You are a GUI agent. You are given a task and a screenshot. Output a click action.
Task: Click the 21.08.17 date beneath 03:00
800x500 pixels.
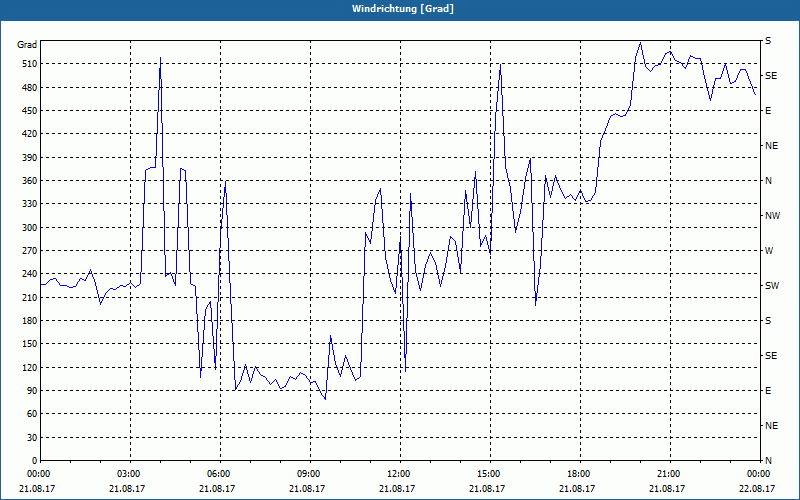click(127, 488)
